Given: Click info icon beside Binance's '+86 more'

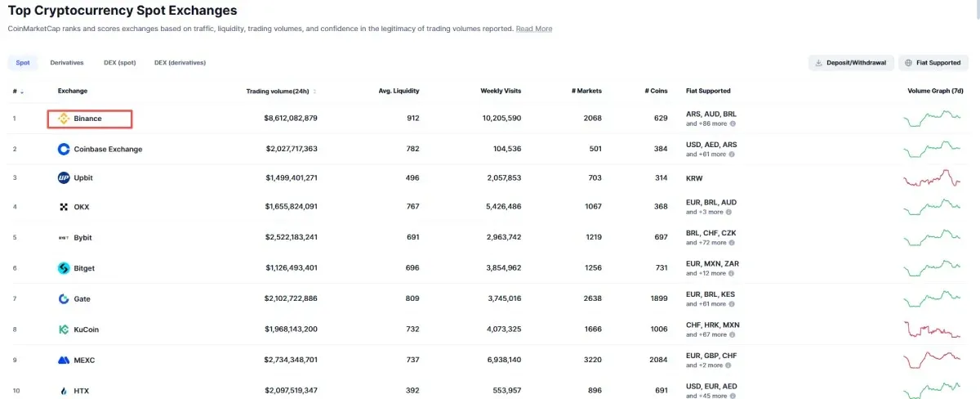Looking at the screenshot, I should coord(733,123).
